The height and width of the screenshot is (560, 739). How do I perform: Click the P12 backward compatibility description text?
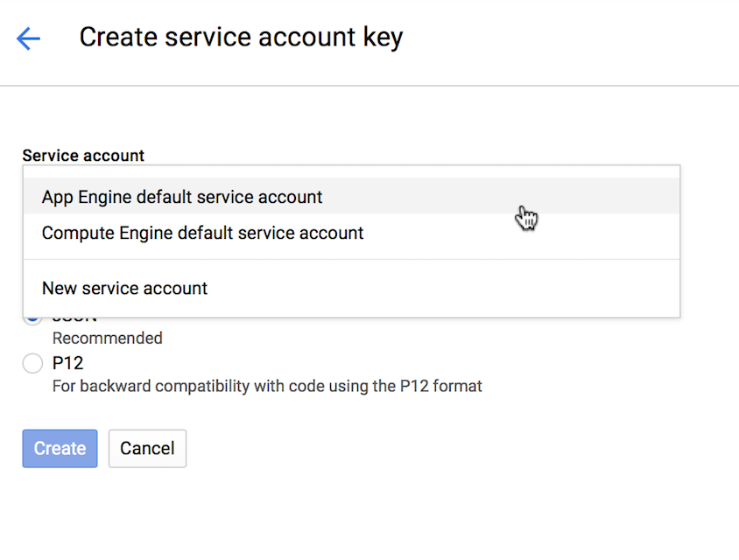(267, 386)
